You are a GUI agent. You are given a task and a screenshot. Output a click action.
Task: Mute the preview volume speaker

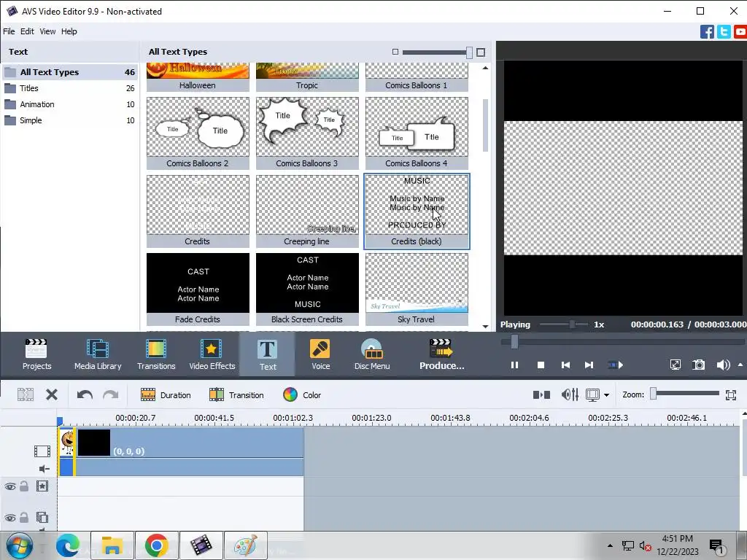click(x=723, y=365)
